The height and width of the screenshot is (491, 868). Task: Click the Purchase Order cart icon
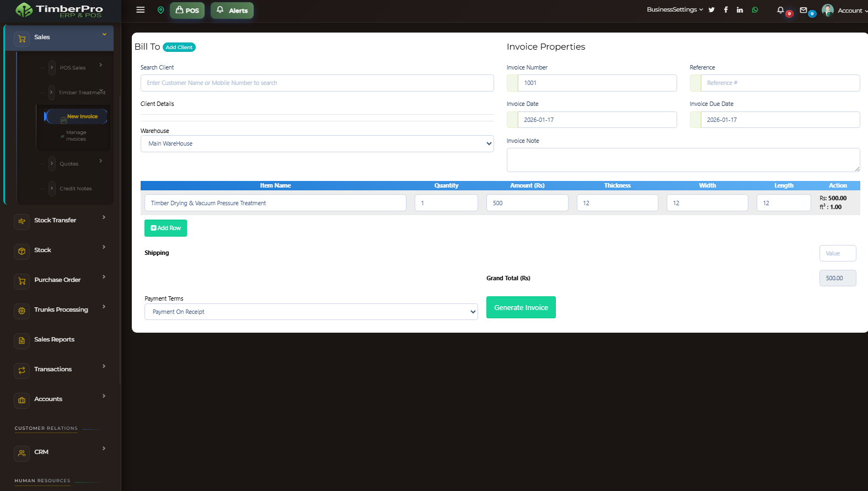click(22, 281)
